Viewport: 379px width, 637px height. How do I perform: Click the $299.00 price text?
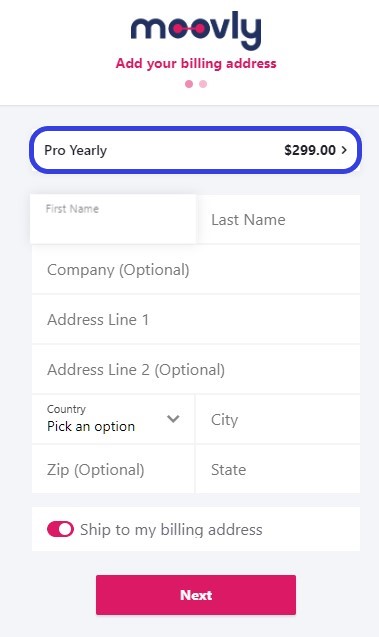(x=310, y=150)
